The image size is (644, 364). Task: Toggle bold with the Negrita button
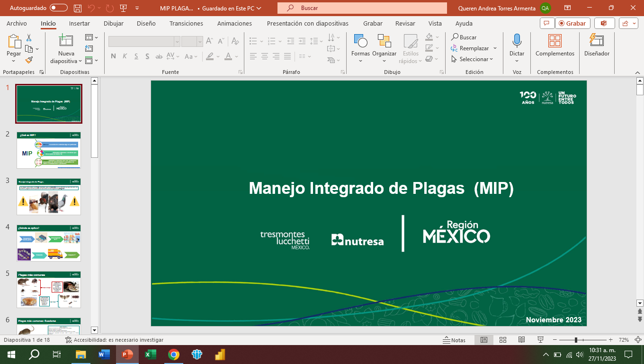click(x=113, y=56)
